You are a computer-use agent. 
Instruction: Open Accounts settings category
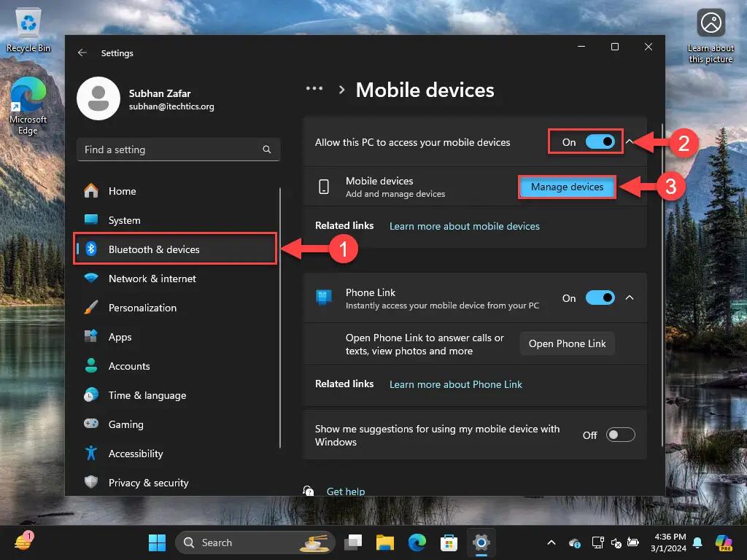tap(177, 366)
